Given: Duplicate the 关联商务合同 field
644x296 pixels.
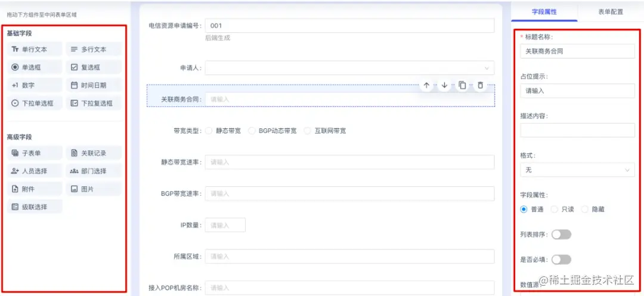Looking at the screenshot, I should [x=462, y=85].
